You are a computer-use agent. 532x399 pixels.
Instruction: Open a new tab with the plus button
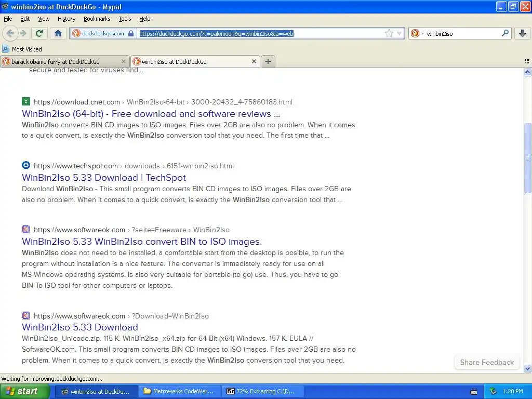pos(268,61)
